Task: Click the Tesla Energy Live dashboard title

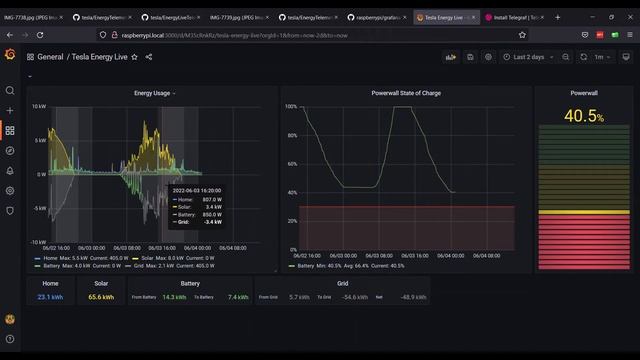Action: (100, 57)
